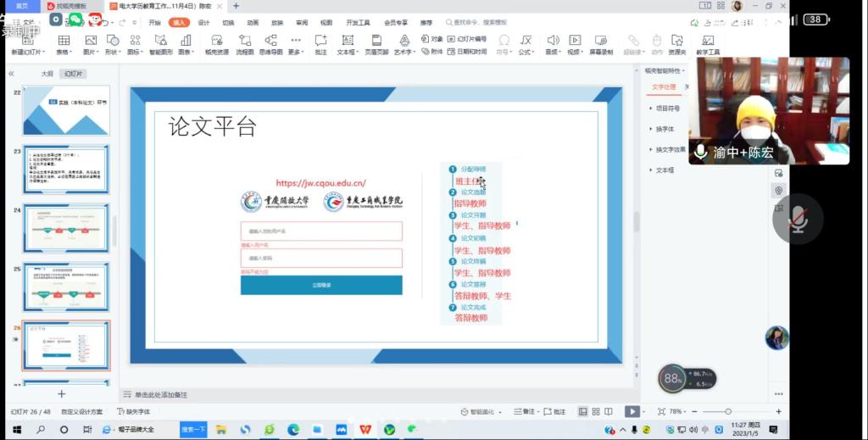868x440 pixels.
Task: Start slideshow with status bar play button
Action: (x=632, y=411)
